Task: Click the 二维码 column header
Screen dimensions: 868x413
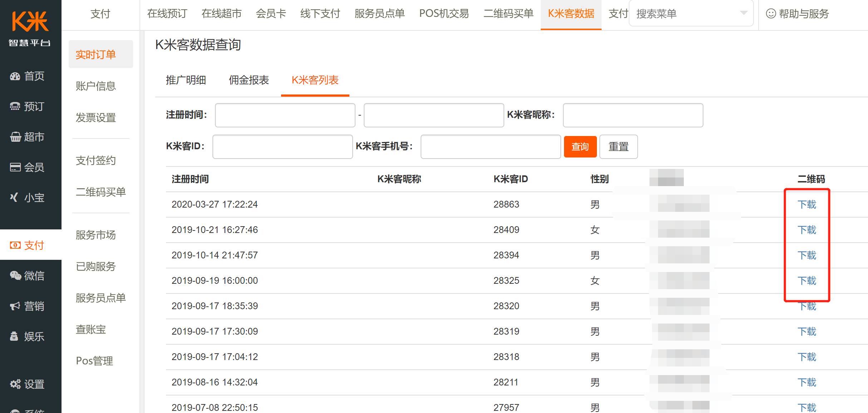Action: click(x=811, y=179)
